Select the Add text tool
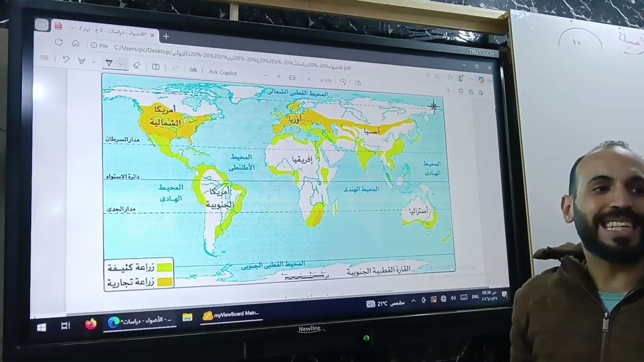 pyautogui.click(x=156, y=66)
